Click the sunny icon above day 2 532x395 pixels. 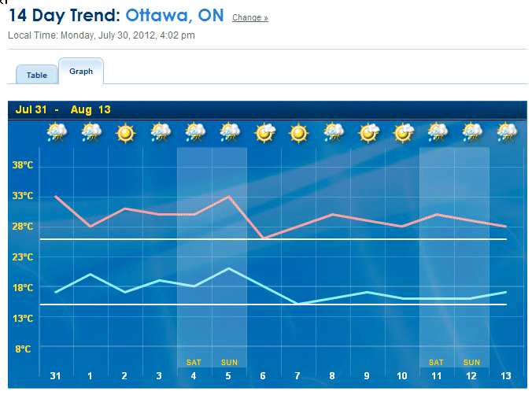point(126,133)
